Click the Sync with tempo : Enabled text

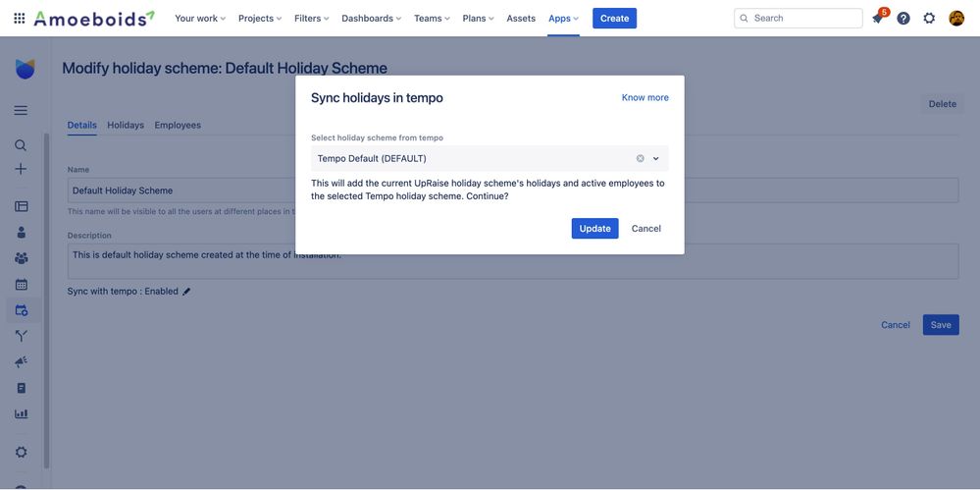click(123, 292)
